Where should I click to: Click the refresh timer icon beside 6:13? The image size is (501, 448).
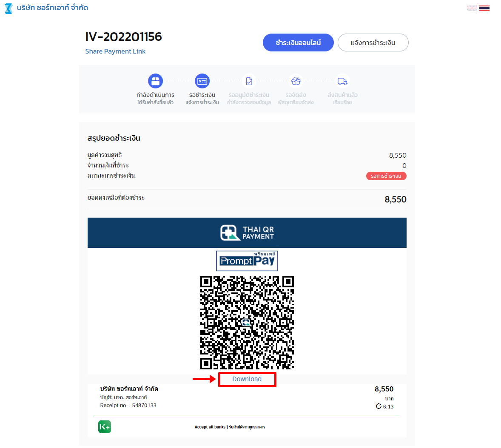pos(379,406)
